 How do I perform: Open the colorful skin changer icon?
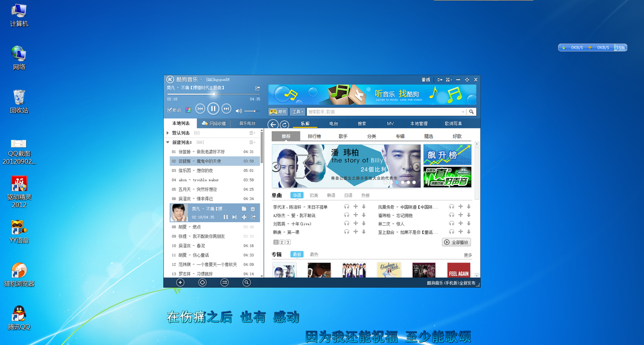tap(188, 110)
